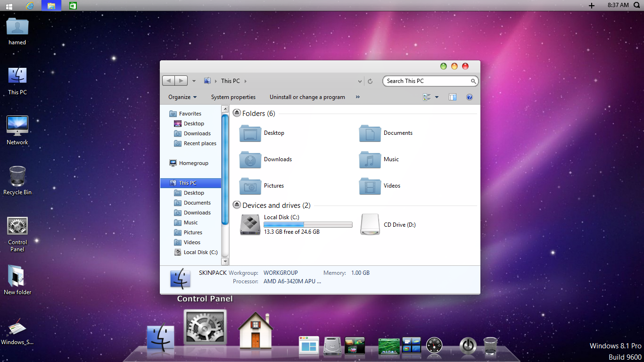Open the Network desktop icon
The height and width of the screenshot is (362, 644).
click(17, 131)
